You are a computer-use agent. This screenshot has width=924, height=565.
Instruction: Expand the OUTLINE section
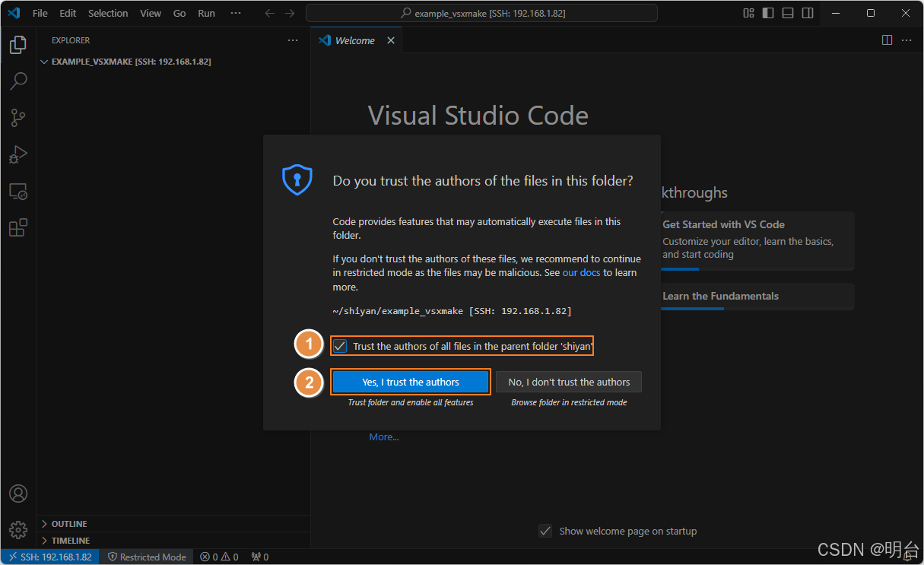click(173, 524)
